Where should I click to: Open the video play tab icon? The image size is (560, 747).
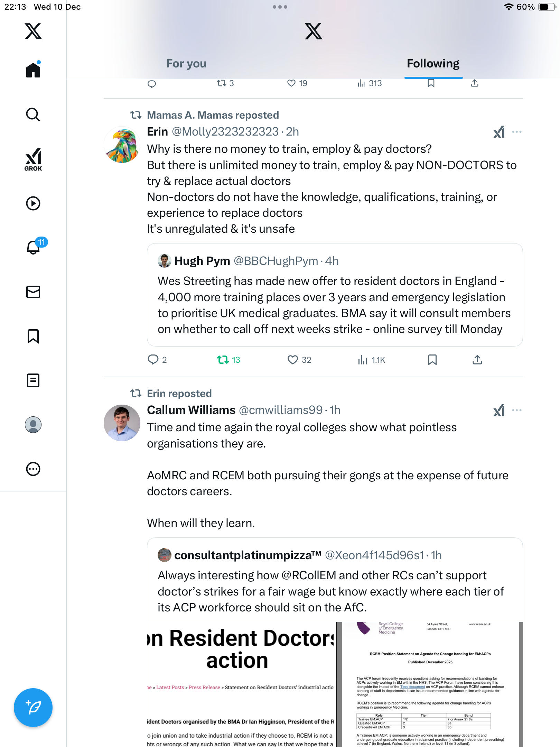pos(33,203)
